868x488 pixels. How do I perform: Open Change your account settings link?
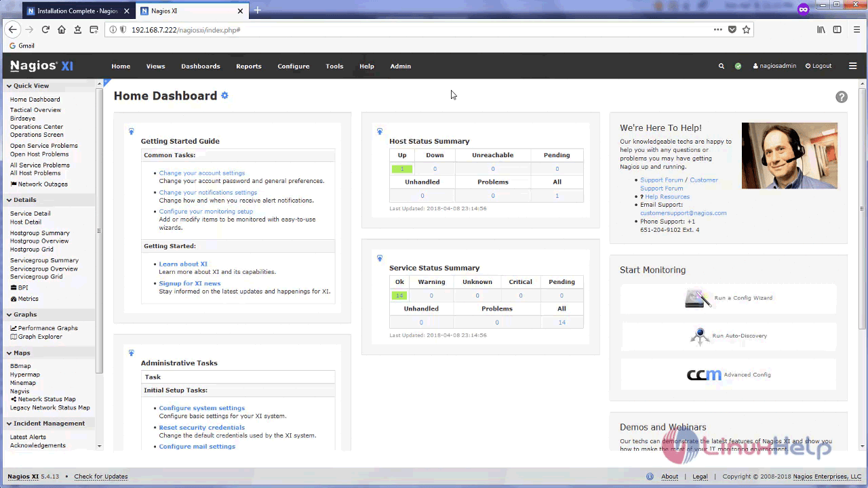(x=202, y=173)
